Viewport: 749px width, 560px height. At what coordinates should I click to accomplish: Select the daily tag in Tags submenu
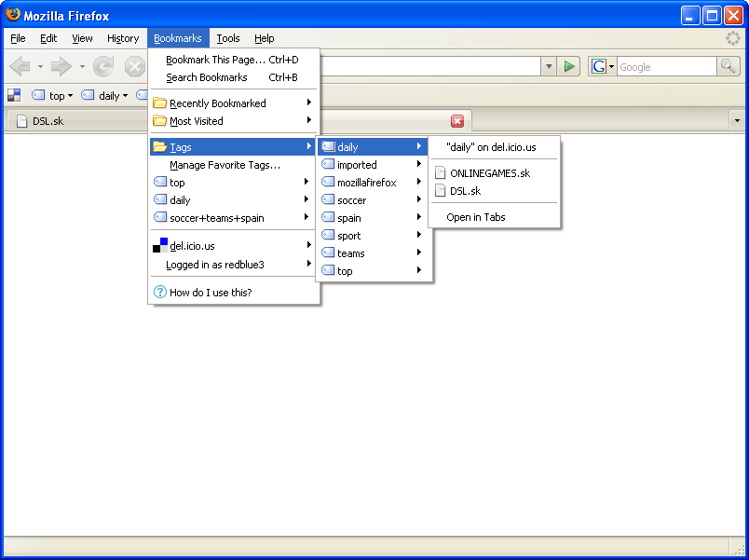click(372, 147)
